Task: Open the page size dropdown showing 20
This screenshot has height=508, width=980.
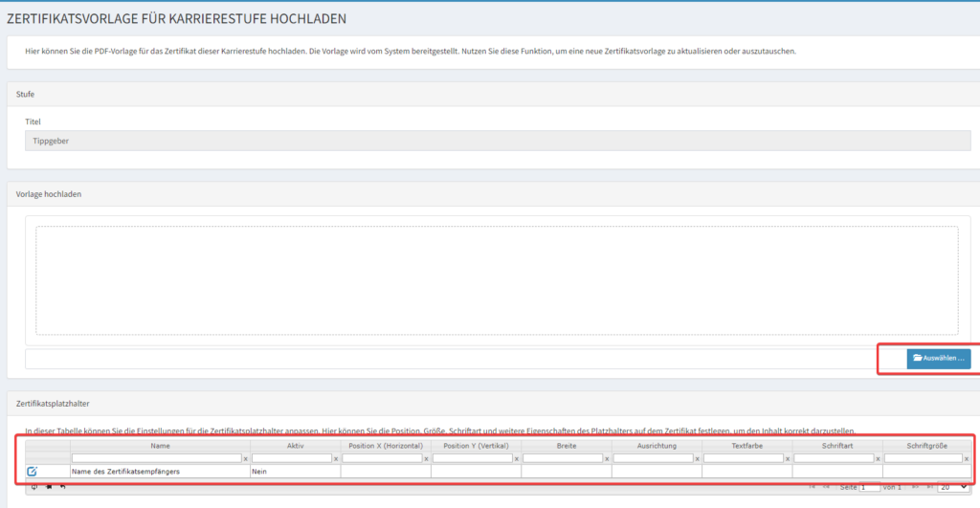Action: point(952,487)
